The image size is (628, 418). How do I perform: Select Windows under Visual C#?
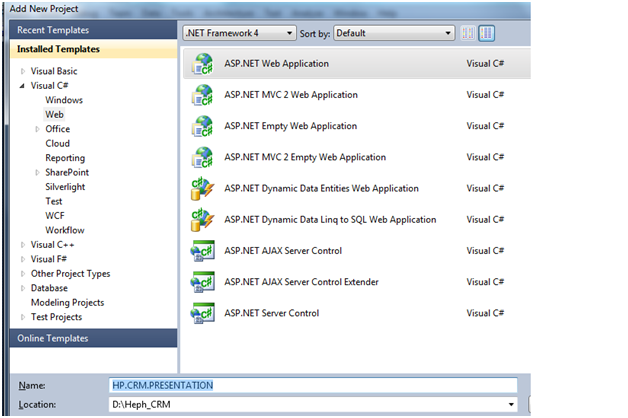point(64,100)
